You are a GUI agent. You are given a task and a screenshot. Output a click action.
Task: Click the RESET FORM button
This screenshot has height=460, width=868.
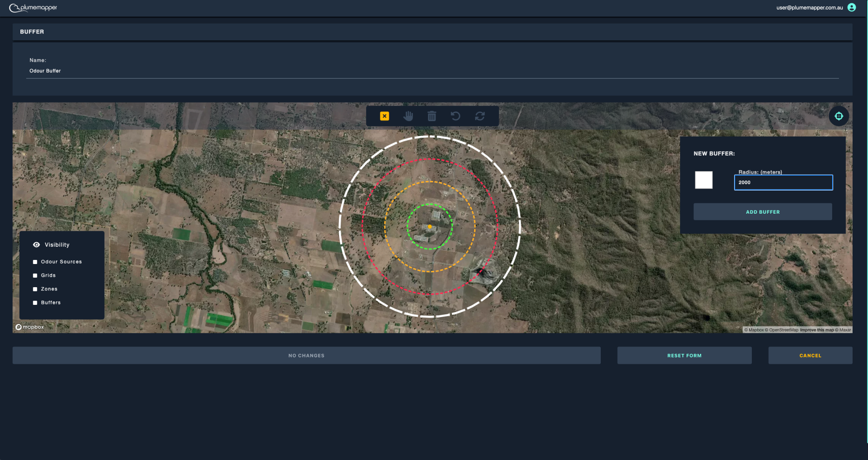click(684, 356)
